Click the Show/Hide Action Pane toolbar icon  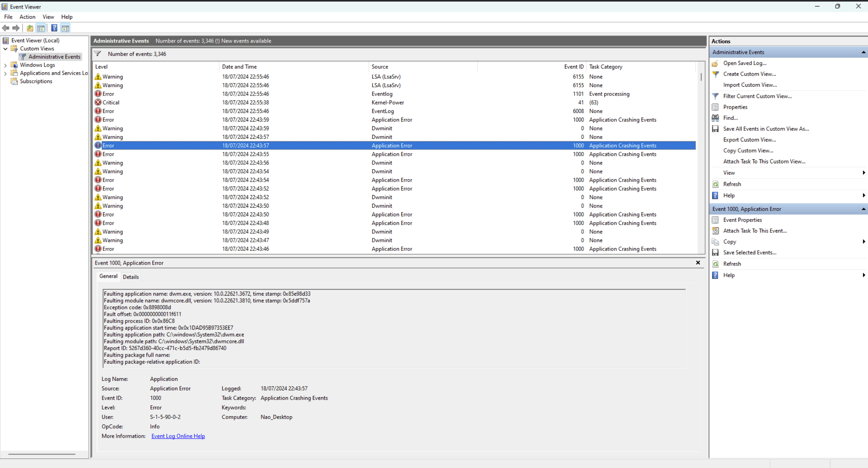[66, 28]
